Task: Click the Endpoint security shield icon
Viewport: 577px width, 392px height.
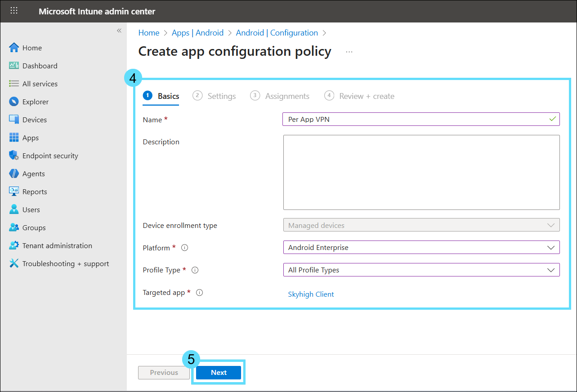Action: [14, 156]
